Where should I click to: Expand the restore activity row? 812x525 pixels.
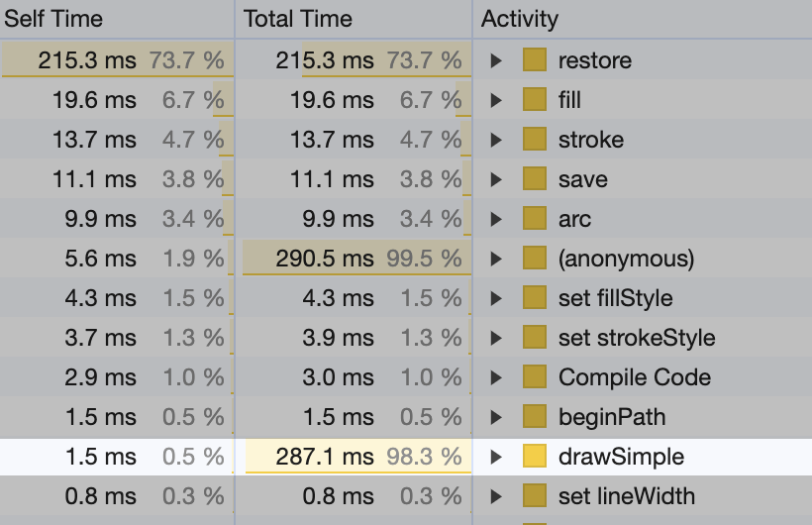coord(497,60)
